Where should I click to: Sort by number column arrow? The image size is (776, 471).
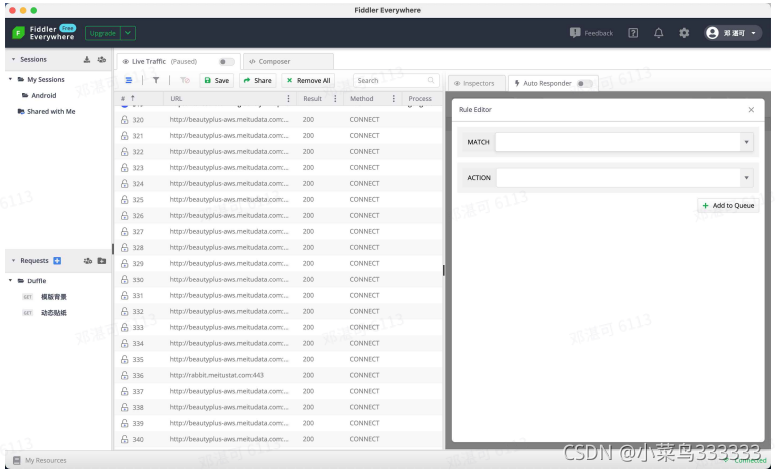pyautogui.click(x=132, y=98)
